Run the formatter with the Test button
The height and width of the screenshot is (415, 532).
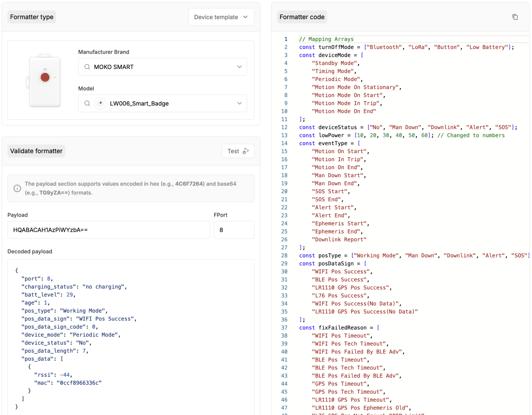(238, 151)
